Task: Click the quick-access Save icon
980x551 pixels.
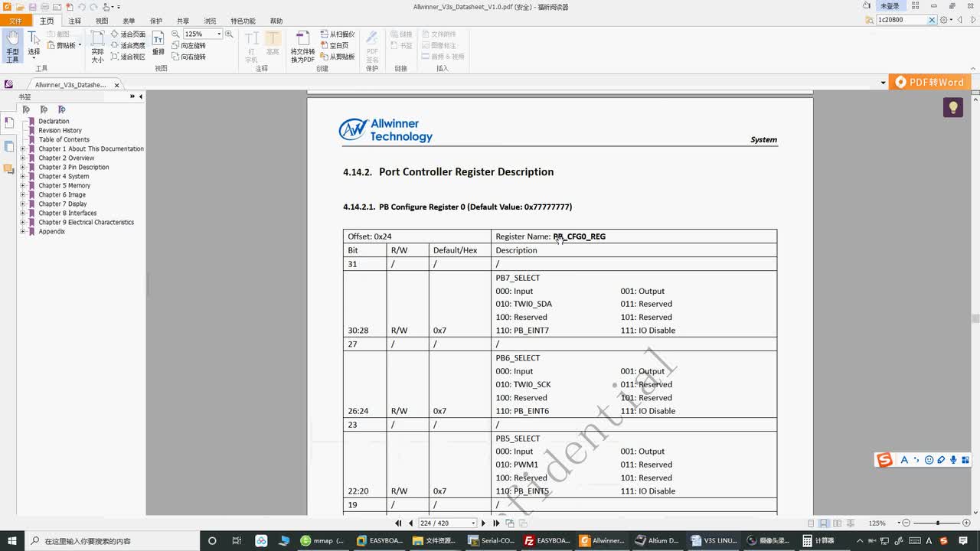Action: (33, 6)
